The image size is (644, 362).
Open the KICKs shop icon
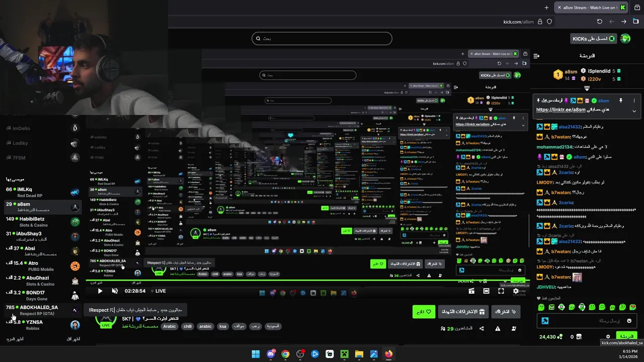point(579,337)
